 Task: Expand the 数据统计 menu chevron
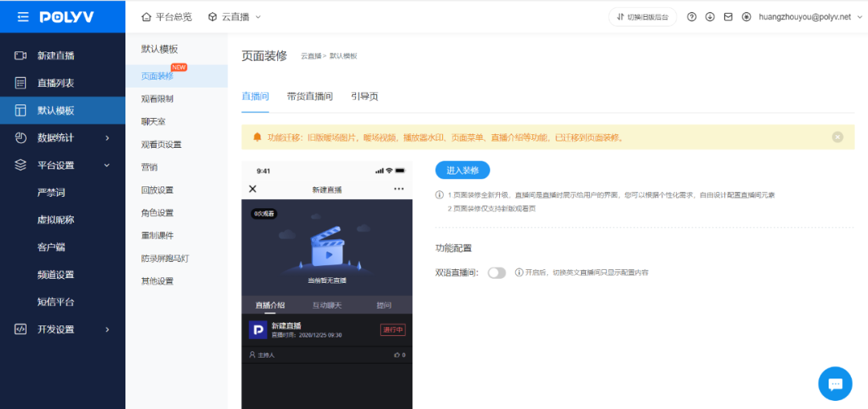click(x=108, y=138)
